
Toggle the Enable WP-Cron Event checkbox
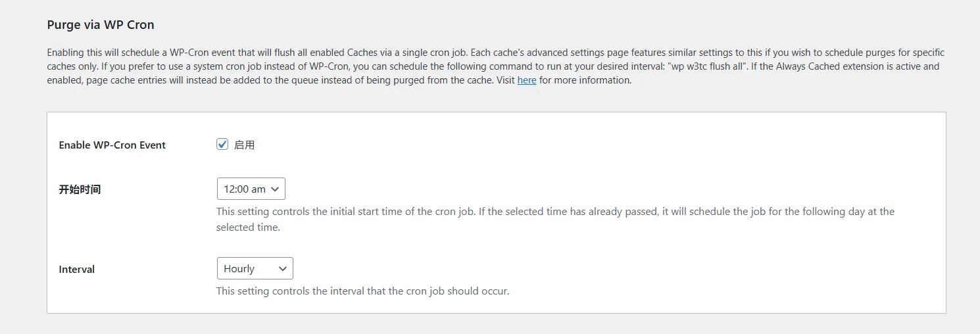(222, 145)
